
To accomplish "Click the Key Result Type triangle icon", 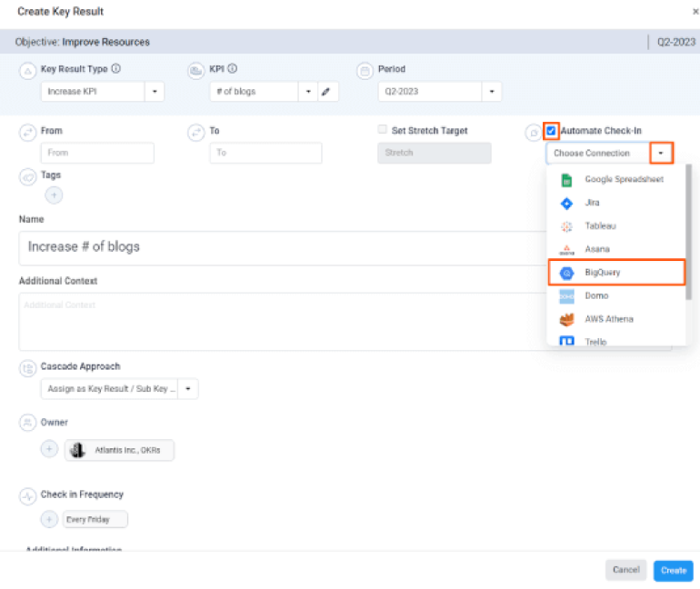I will 27,71.
